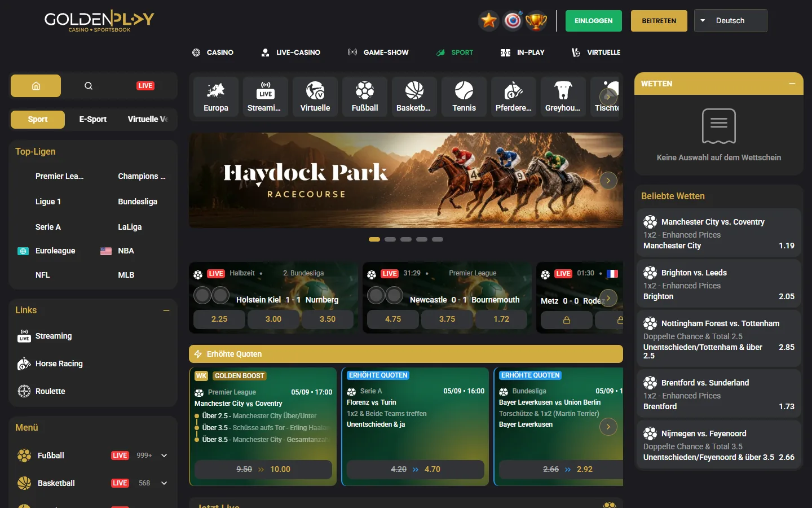Select boosted odds 4.70 Florenz vs Turin

pyautogui.click(x=416, y=470)
